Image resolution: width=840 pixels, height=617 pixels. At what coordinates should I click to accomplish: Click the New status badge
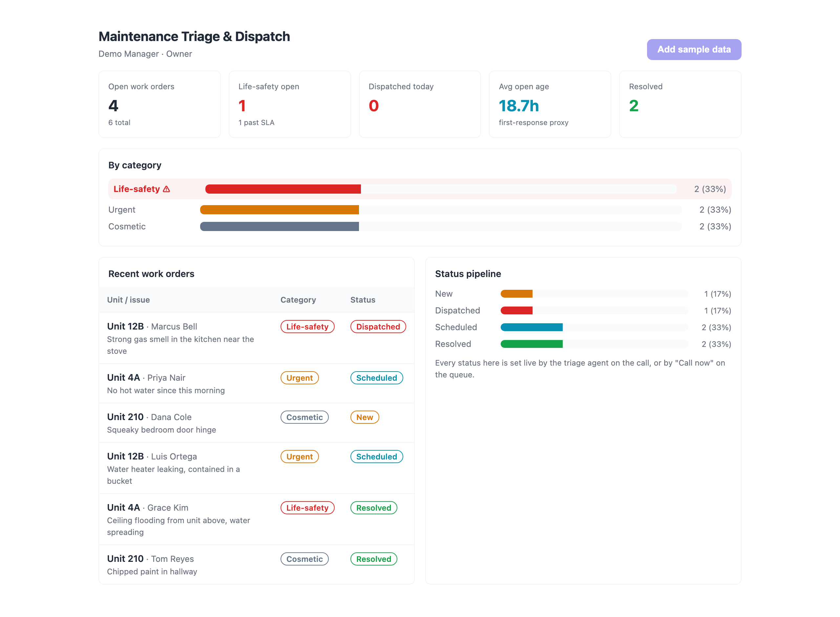pos(364,417)
